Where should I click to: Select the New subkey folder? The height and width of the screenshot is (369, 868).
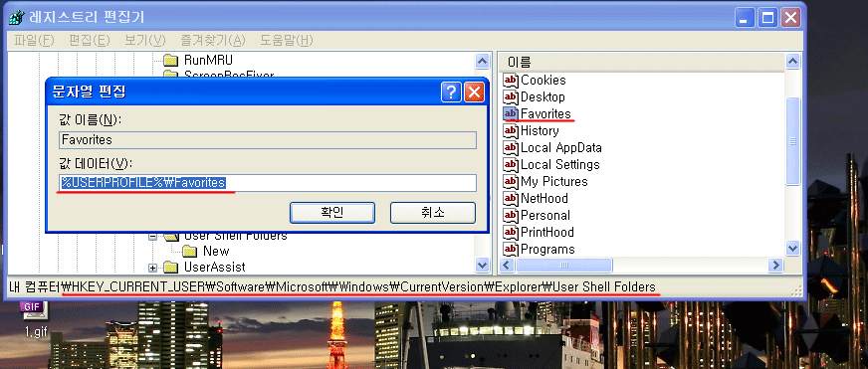coord(207,252)
